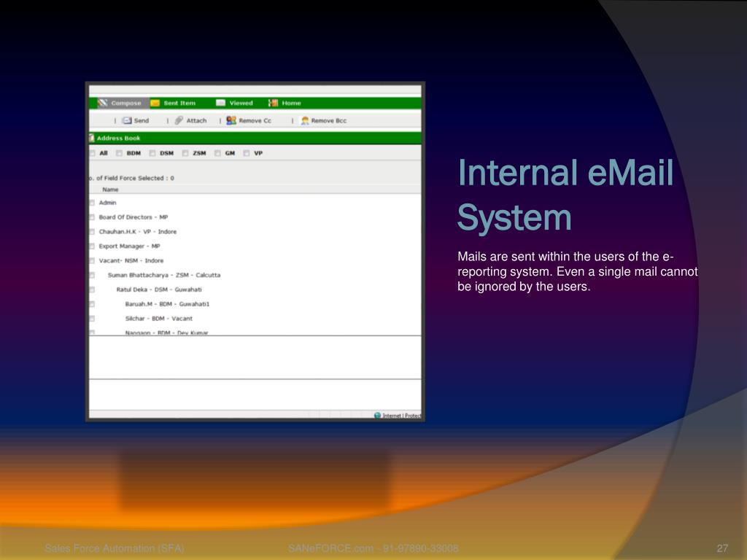Select Silchar - BDM - Vacant checkbox

pos(92,319)
